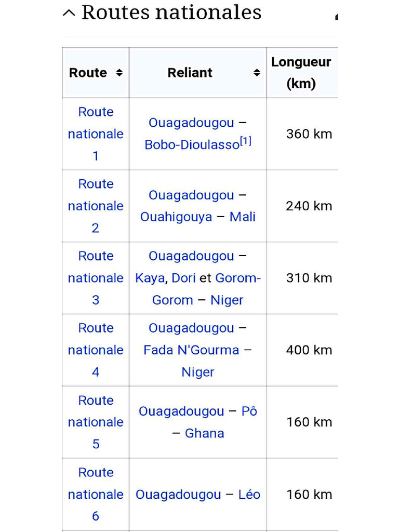Open footnote reference [1]
The image size is (399, 532).
coord(246,141)
